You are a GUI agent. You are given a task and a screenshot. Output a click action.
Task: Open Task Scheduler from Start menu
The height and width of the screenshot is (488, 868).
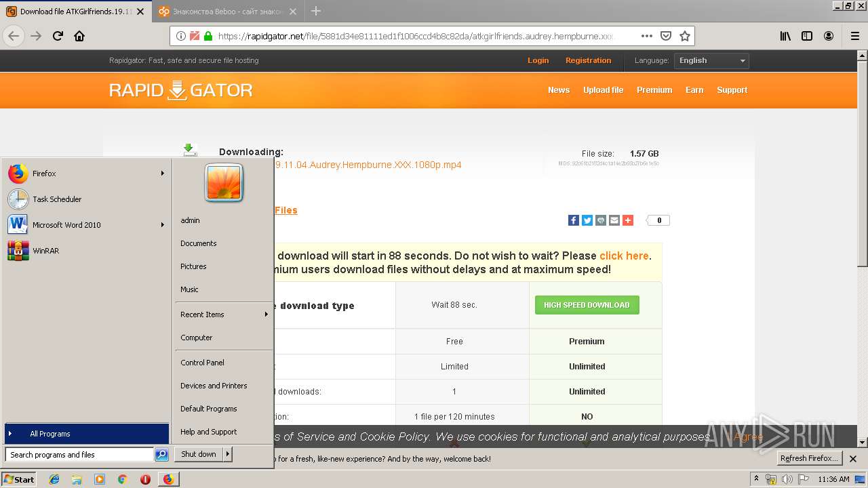pos(86,199)
